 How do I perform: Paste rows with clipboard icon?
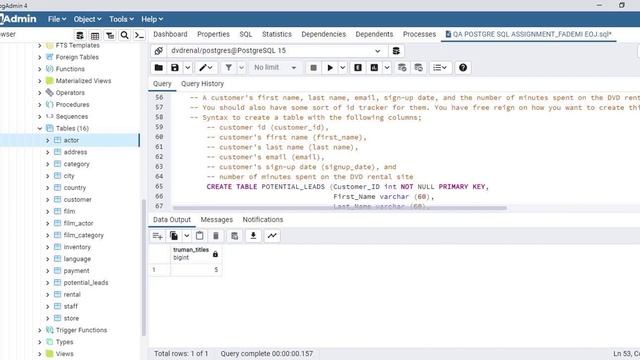coord(200,236)
